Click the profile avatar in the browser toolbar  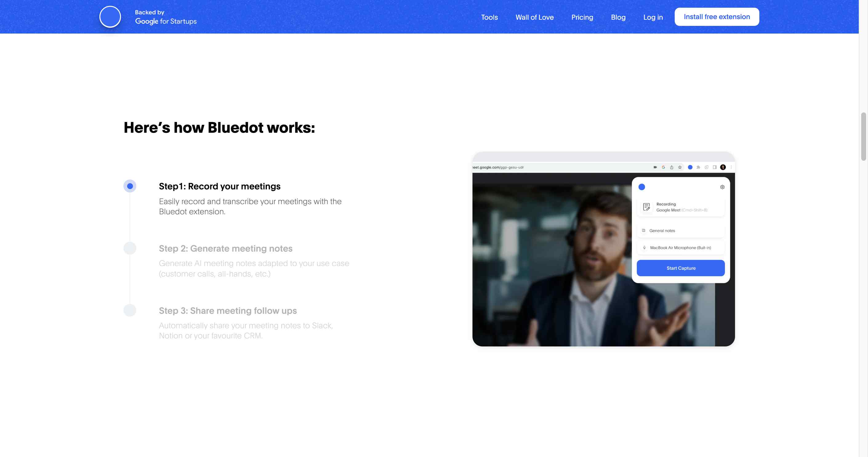pyautogui.click(x=723, y=167)
